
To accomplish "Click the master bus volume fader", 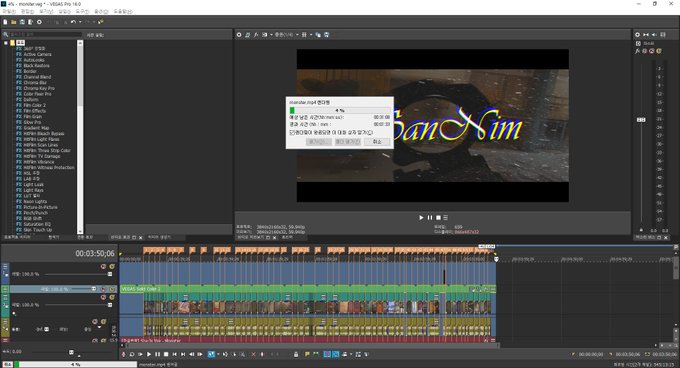I will 641,120.
